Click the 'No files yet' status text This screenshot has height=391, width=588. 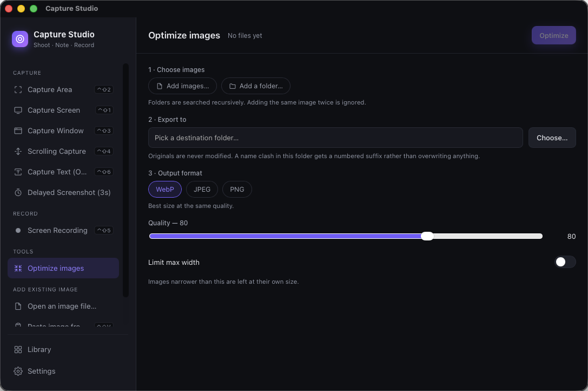click(245, 36)
